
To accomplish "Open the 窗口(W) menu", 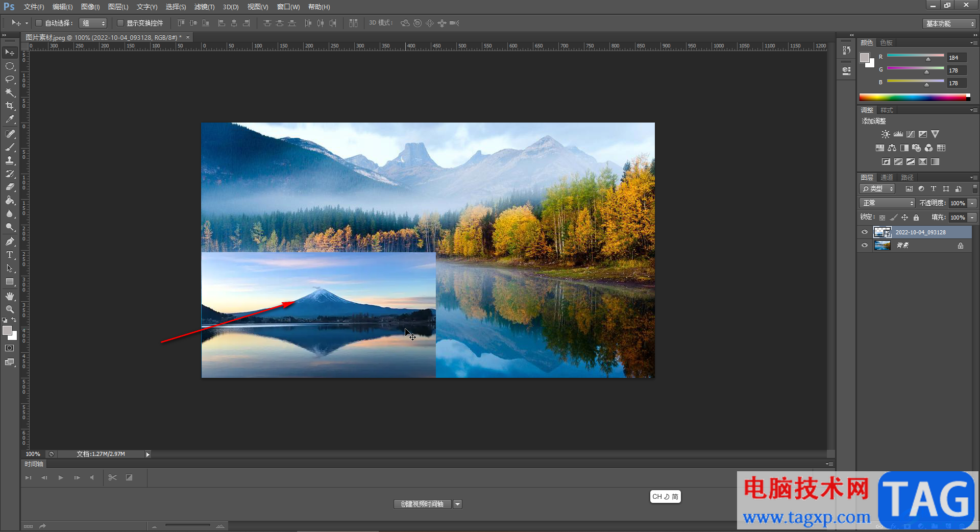I will pyautogui.click(x=288, y=7).
